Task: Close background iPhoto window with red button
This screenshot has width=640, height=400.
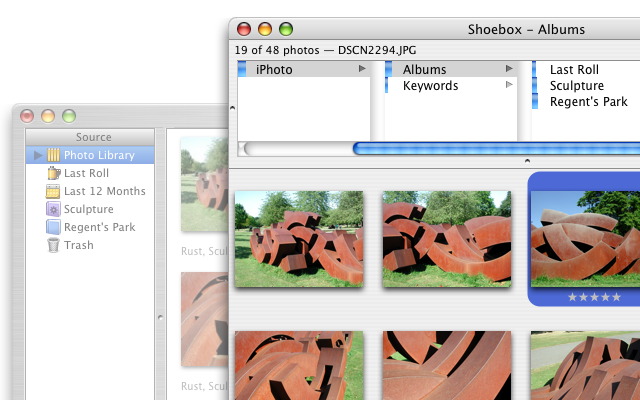Action: click(27, 116)
